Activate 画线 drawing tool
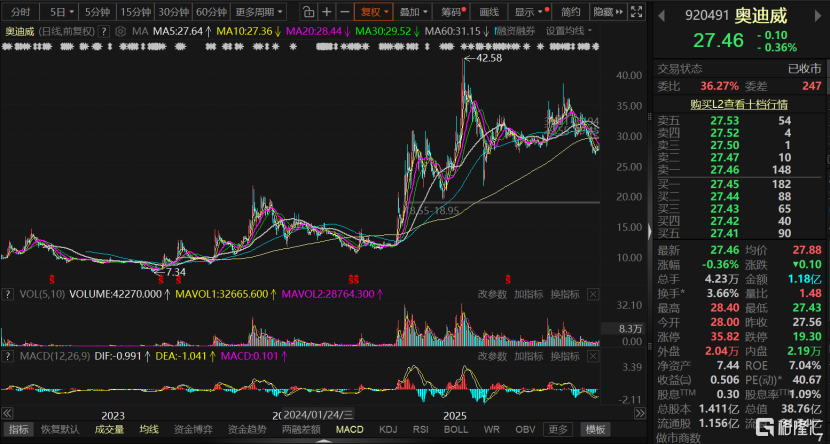The height and width of the screenshot is (444, 830). [x=489, y=12]
